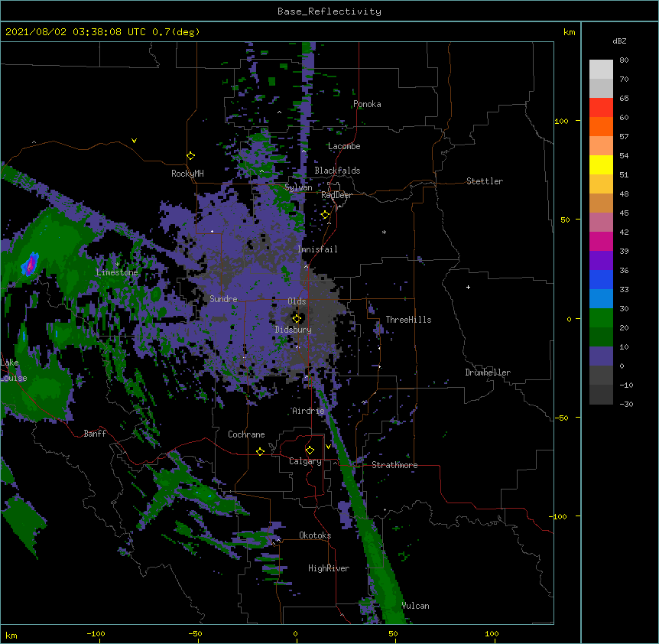
Task: Click the HighRiver label
Action: [329, 568]
